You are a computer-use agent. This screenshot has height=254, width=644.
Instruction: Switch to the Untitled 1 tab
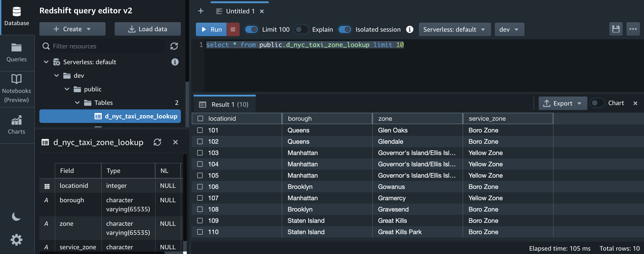point(240,11)
